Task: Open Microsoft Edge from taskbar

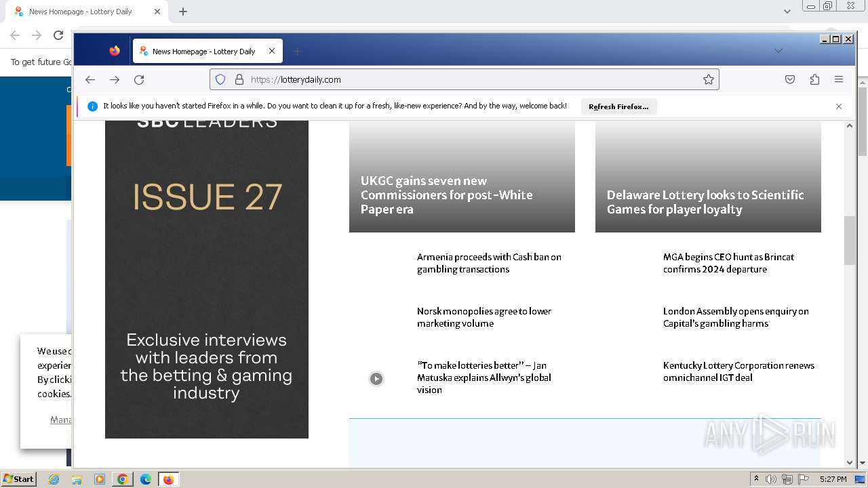Action: tap(145, 479)
